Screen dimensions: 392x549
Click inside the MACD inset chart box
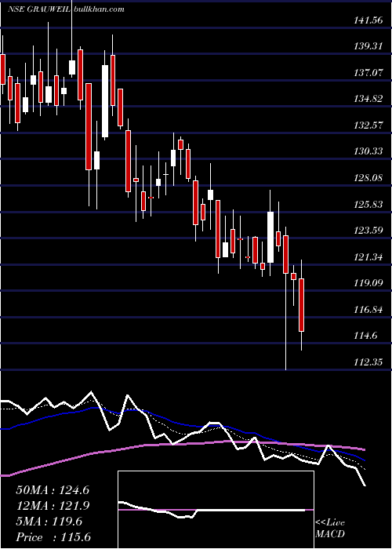tap(216, 510)
